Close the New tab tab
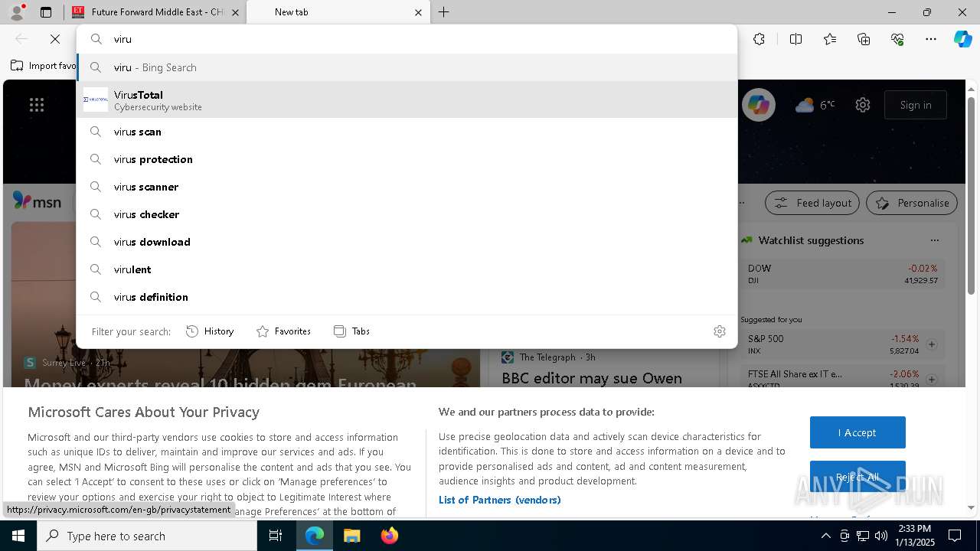The height and width of the screenshot is (551, 980). point(418,12)
